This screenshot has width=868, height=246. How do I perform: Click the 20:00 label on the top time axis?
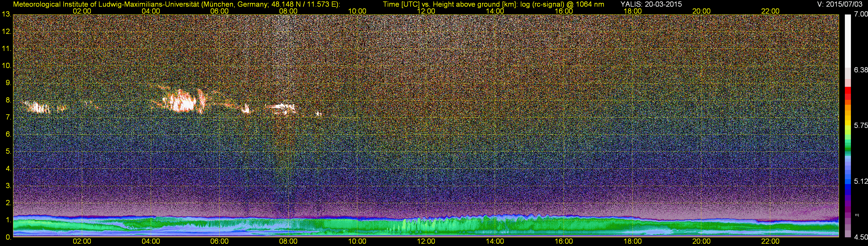702,11
